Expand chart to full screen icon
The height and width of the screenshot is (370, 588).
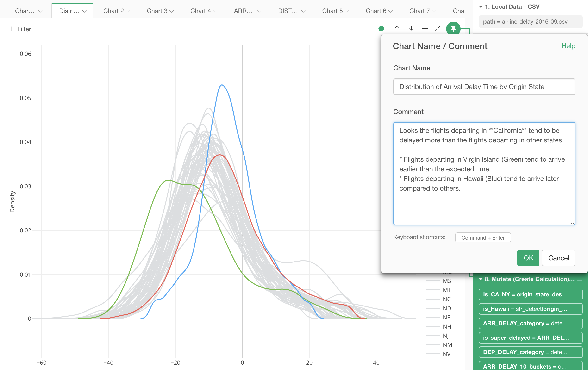click(x=438, y=29)
